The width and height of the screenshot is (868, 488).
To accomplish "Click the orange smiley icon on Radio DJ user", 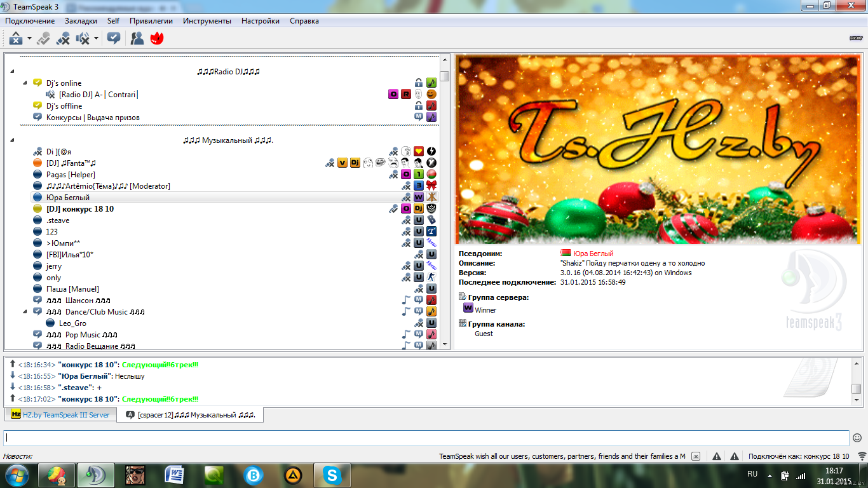I will click(x=431, y=95).
